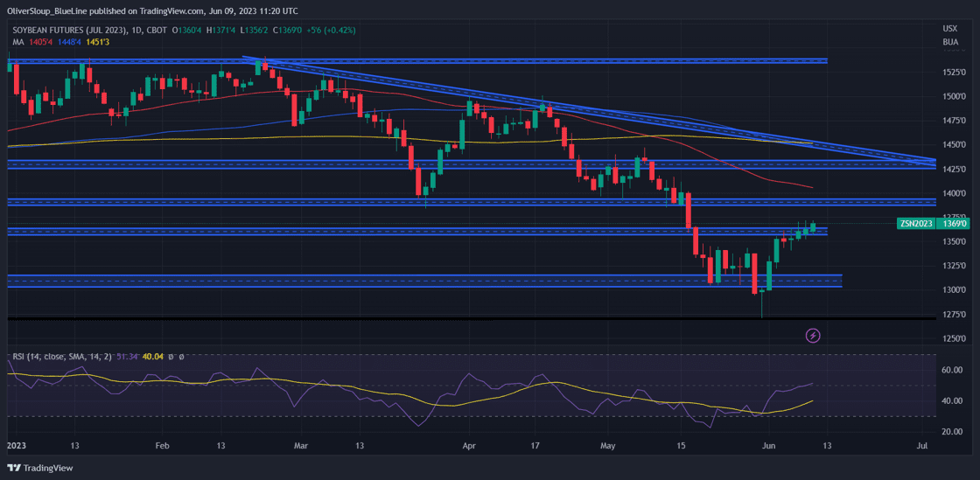Click the Jul date axis label
Viewport: 980px width, 480px height.
(921, 446)
